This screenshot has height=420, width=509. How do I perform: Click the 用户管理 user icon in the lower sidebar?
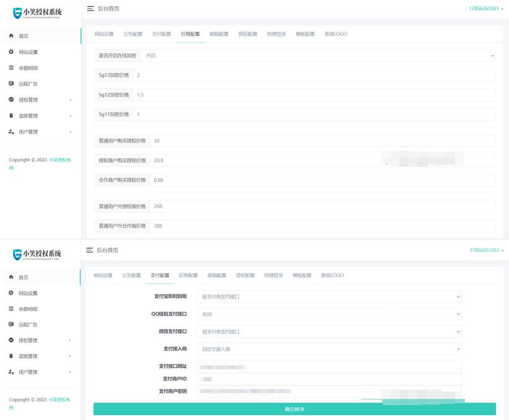(x=11, y=372)
